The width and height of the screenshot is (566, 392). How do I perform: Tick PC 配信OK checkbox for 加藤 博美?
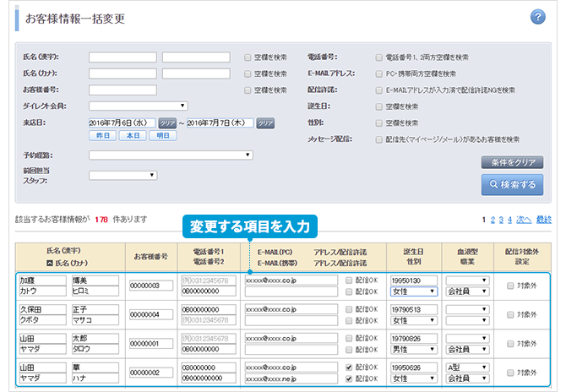click(348, 279)
